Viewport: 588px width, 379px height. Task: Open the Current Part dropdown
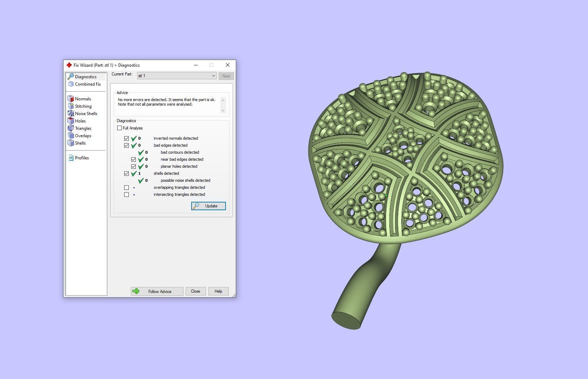177,76
